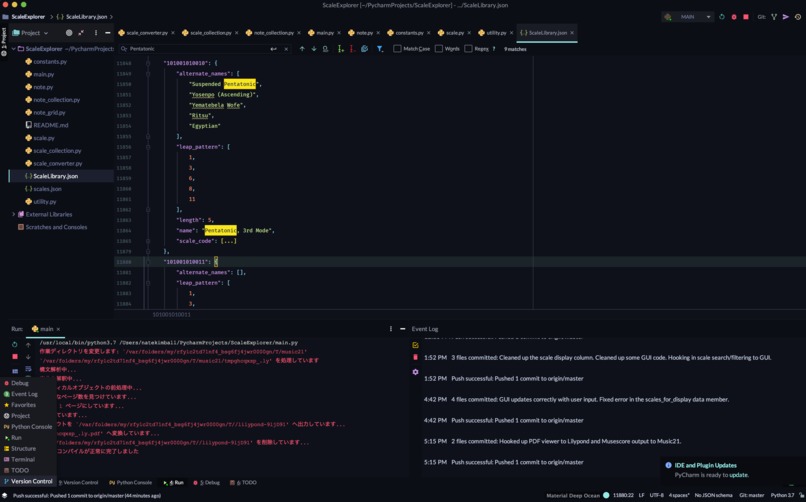806x502 pixels.
Task: Go to previous search occurrence arrow
Action: click(302, 49)
